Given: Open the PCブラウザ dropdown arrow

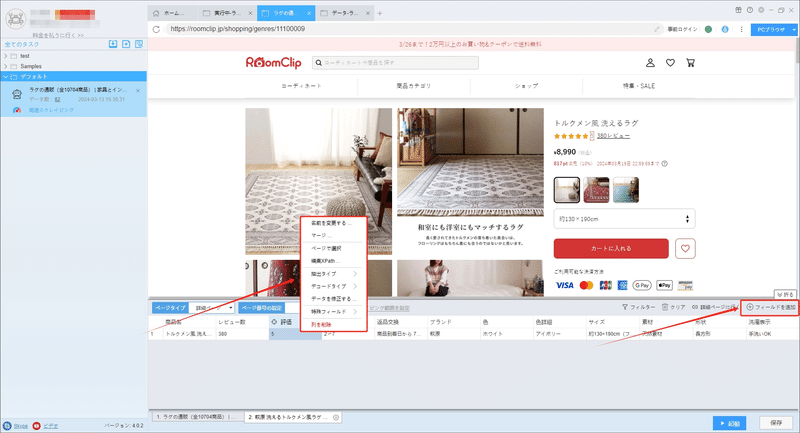Looking at the screenshot, I should 794,30.
